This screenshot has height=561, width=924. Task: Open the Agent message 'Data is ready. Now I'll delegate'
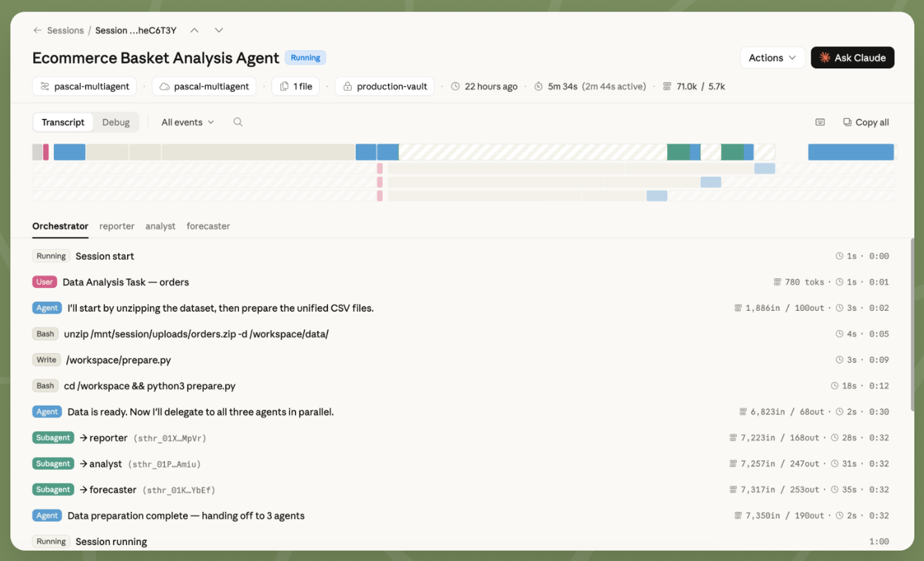[x=461, y=412]
